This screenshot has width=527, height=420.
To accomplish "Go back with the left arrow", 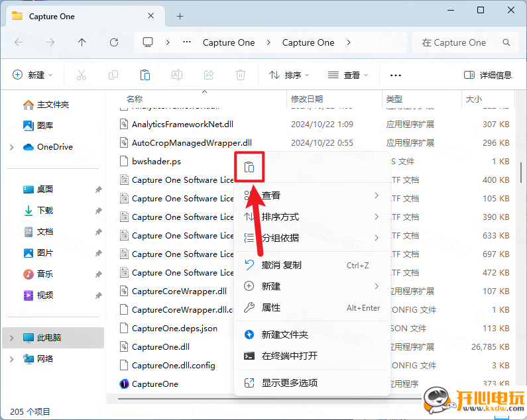I will click(x=19, y=42).
